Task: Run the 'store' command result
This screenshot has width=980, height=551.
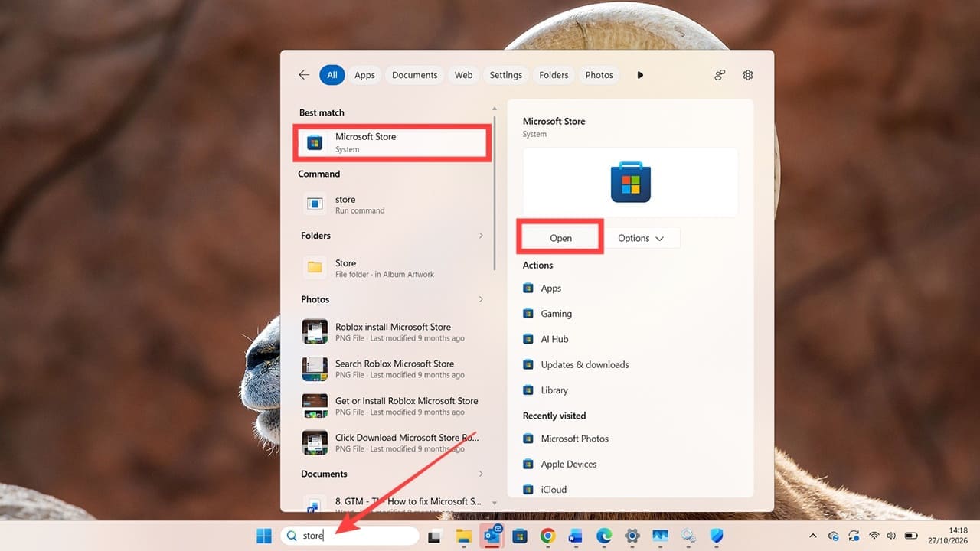Action: (392, 204)
